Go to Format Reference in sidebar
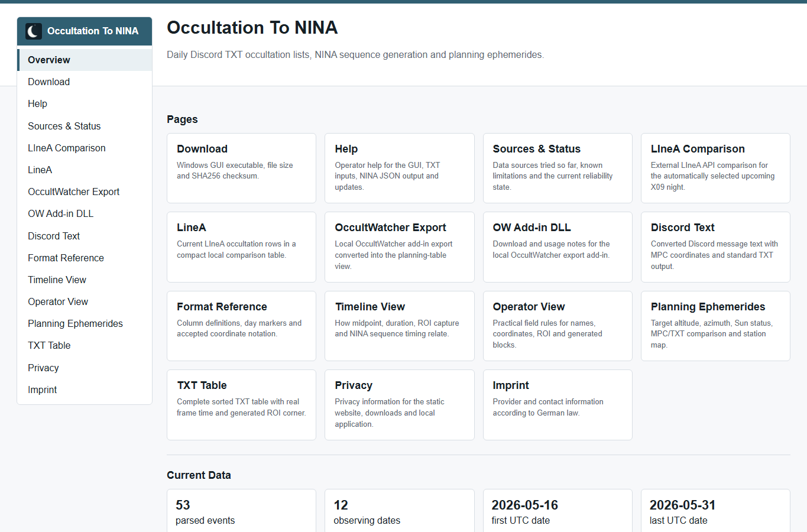The image size is (807, 532). (85, 258)
